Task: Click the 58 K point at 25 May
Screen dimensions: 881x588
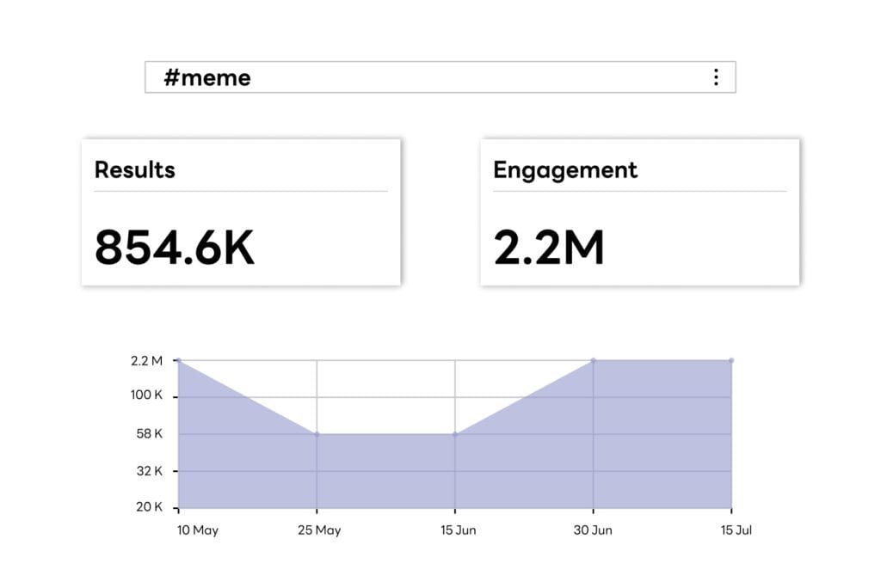Action: click(316, 434)
